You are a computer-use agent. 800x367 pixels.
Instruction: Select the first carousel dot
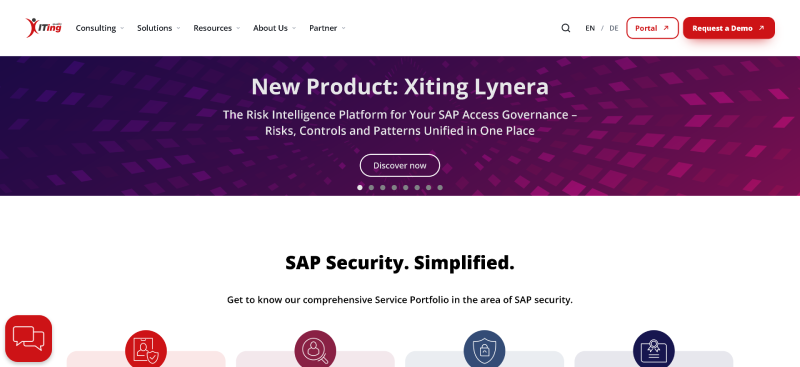pyautogui.click(x=360, y=187)
